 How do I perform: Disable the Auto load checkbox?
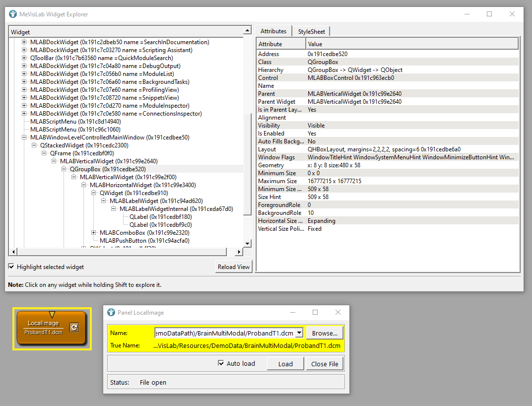click(221, 363)
